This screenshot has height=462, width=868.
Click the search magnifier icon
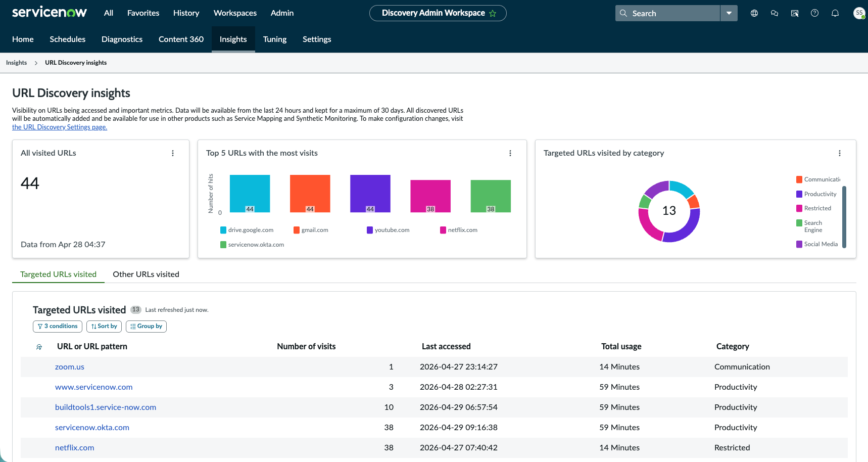pyautogui.click(x=623, y=13)
